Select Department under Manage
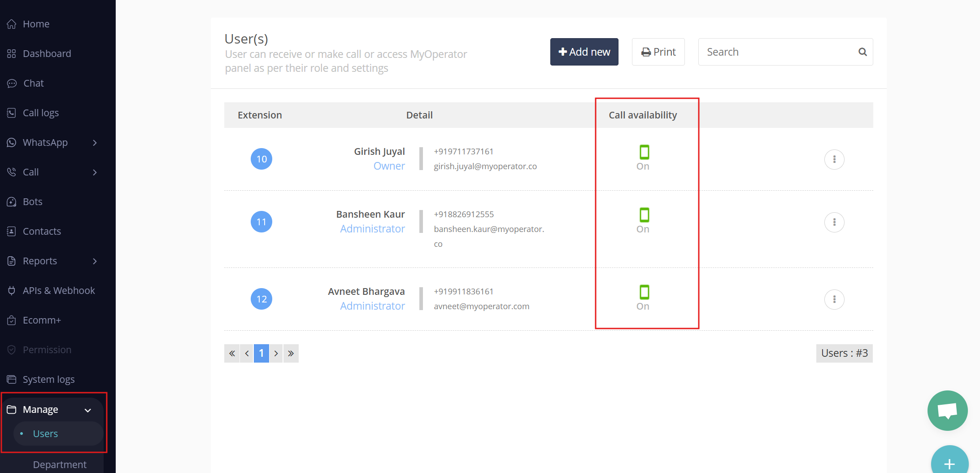This screenshot has width=980, height=473. pos(60,464)
